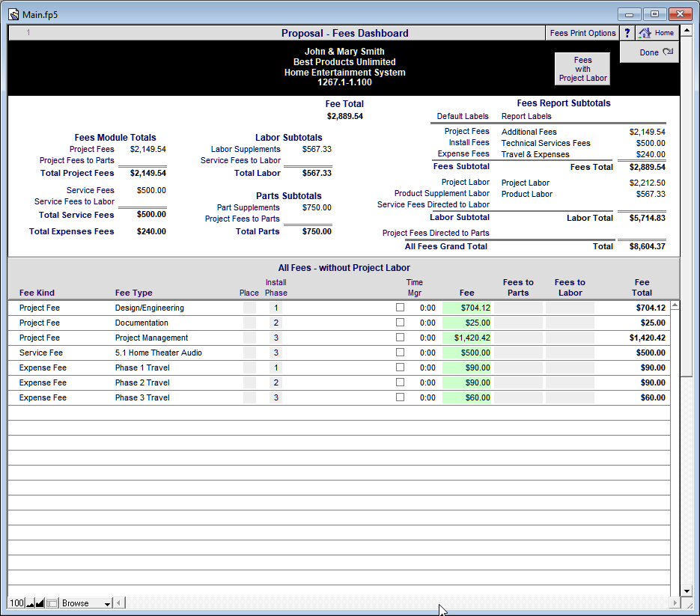Check Time Mgr box for Design/Engineering
Viewport: 700px width, 616px height.
click(x=400, y=308)
